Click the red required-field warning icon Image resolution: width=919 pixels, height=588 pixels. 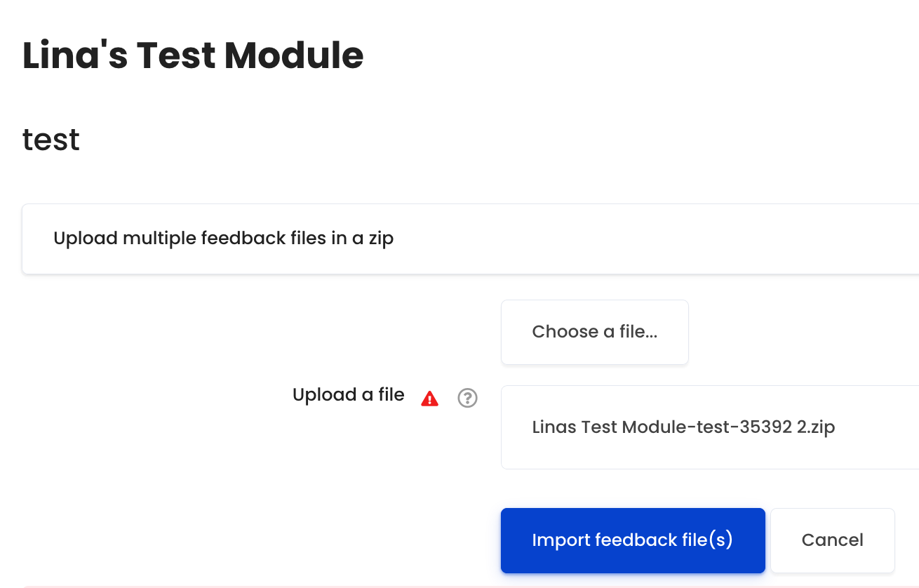[x=429, y=399]
